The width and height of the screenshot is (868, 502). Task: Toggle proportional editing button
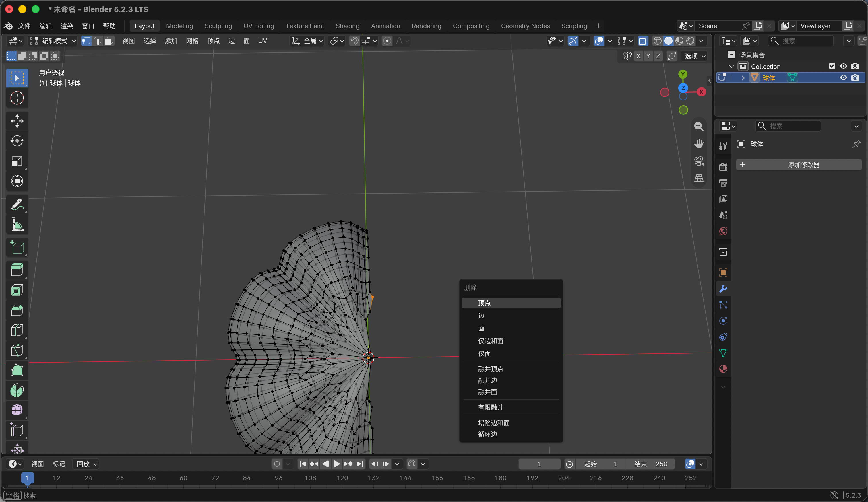[x=387, y=41]
